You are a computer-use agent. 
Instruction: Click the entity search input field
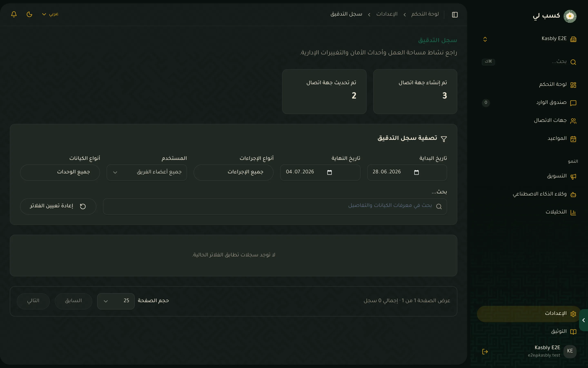pyautogui.click(x=275, y=206)
